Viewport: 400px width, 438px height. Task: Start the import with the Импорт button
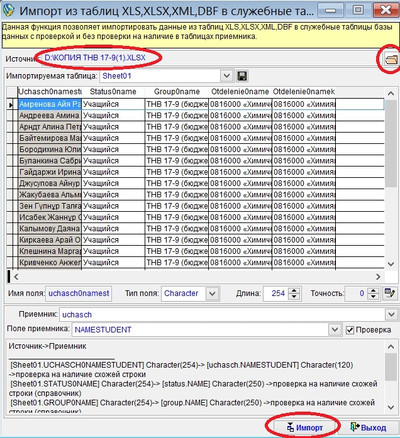(x=305, y=427)
